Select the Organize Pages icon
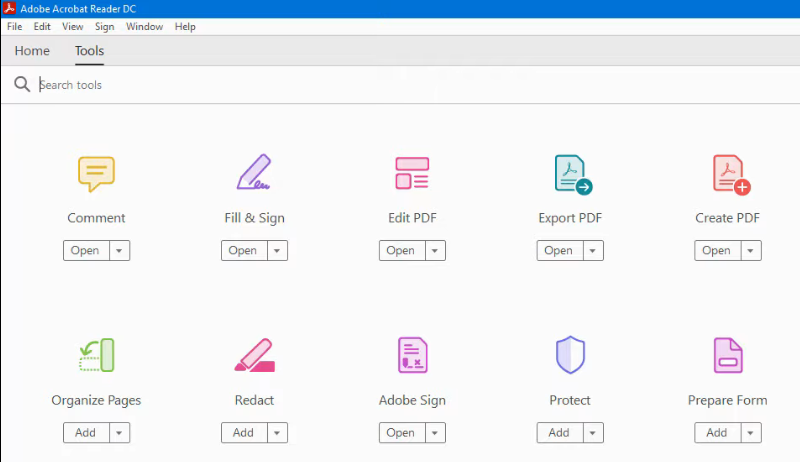 (x=97, y=355)
